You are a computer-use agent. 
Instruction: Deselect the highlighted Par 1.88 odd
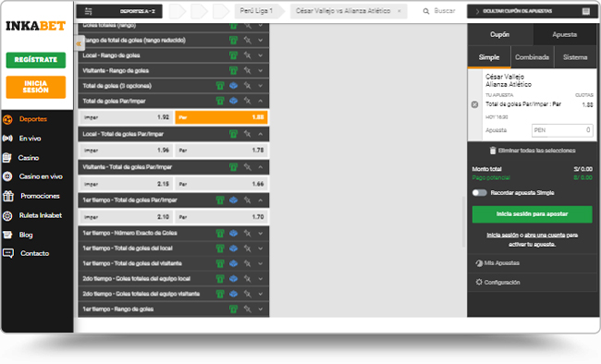221,117
